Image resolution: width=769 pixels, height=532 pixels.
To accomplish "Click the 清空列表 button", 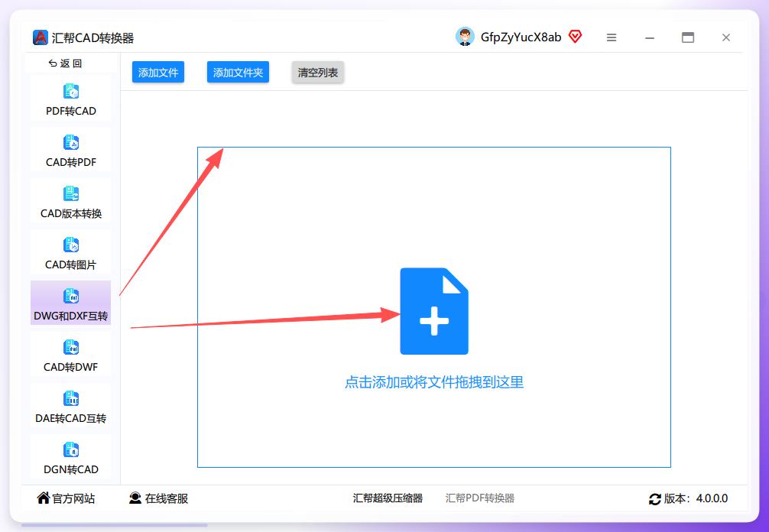I will coord(318,72).
